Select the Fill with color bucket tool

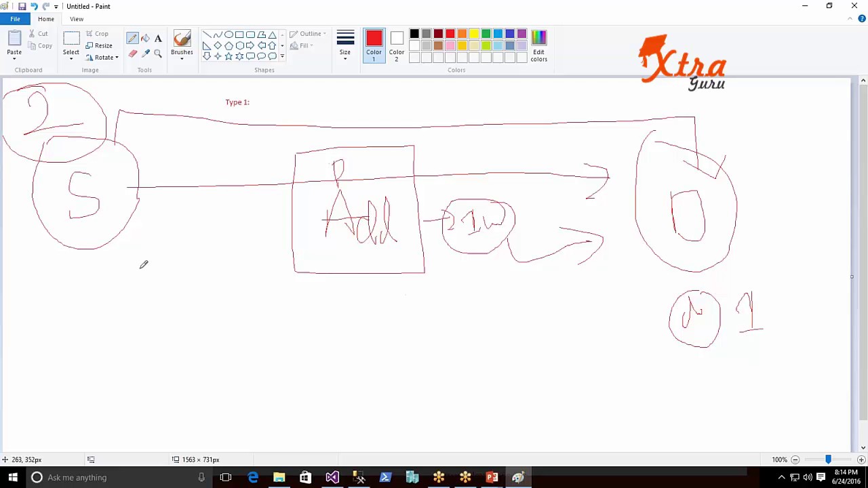pos(145,39)
